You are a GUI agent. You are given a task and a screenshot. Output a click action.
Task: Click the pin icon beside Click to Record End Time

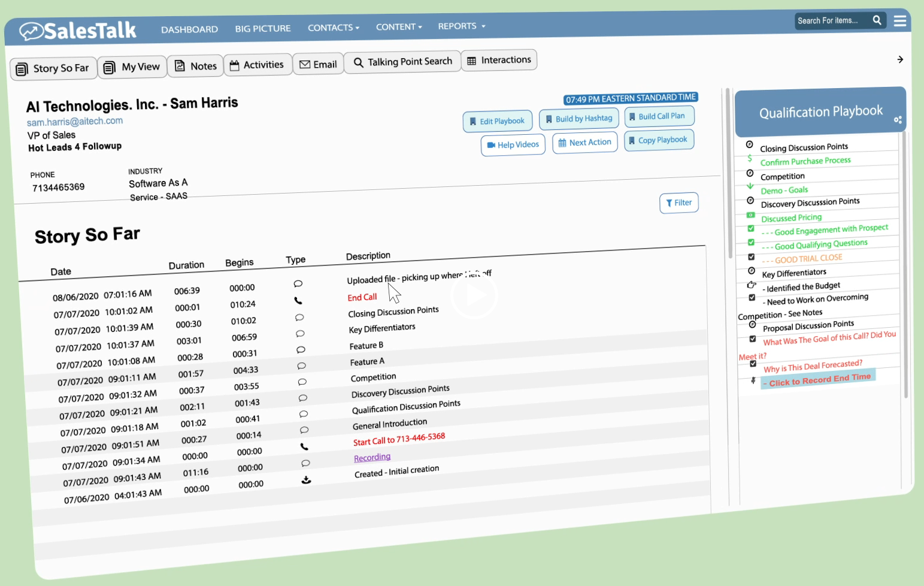point(753,380)
